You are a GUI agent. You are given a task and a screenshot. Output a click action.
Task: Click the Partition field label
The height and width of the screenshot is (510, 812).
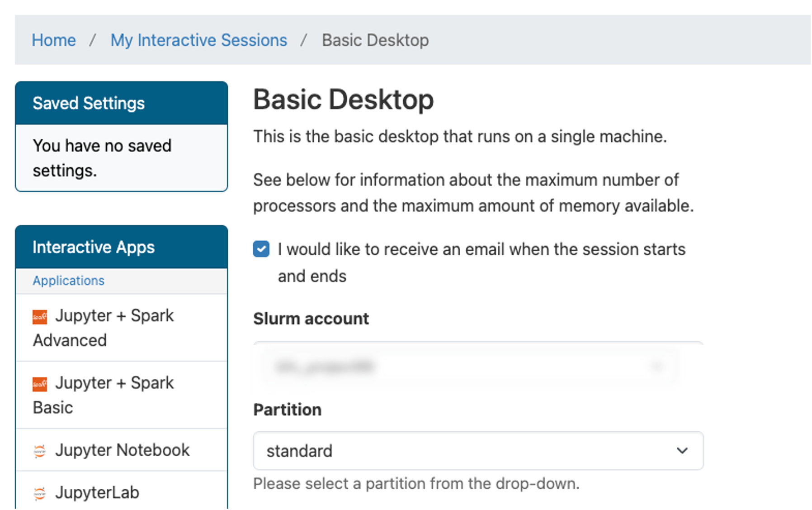(288, 410)
